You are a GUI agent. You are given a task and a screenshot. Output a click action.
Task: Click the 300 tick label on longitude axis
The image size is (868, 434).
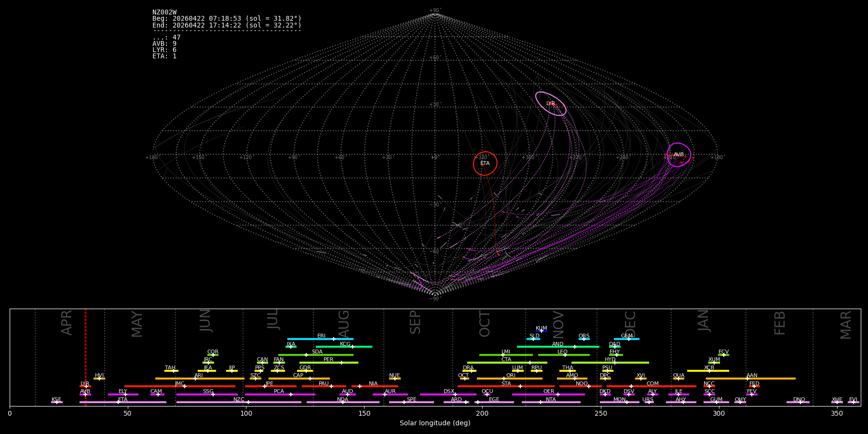pos(719,413)
